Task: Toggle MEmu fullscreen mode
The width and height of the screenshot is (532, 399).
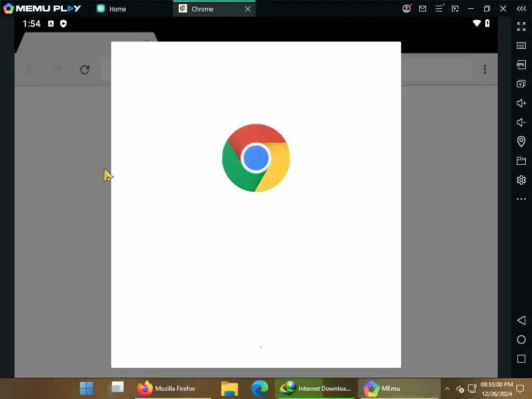Action: coord(521,26)
